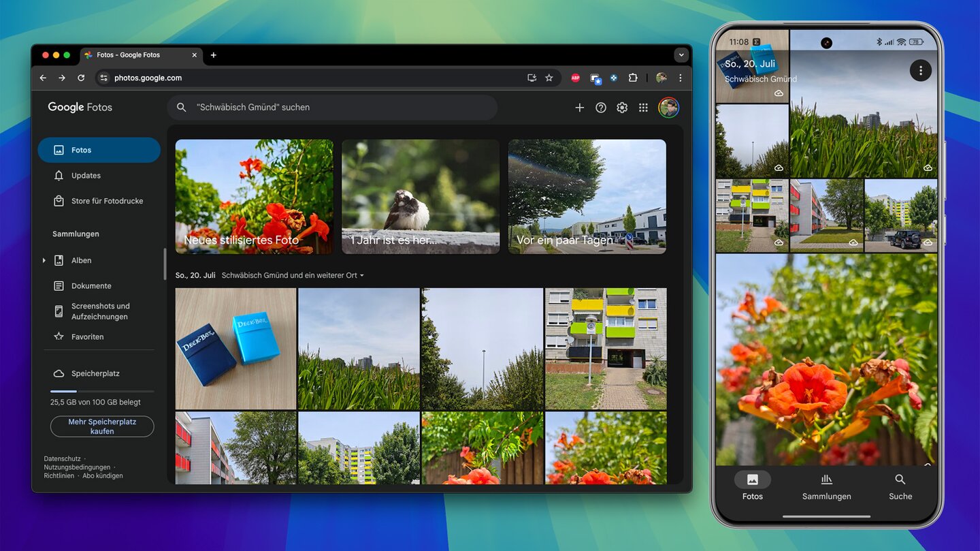
Task: Open the Chrome profile avatar
Action: click(x=661, y=78)
